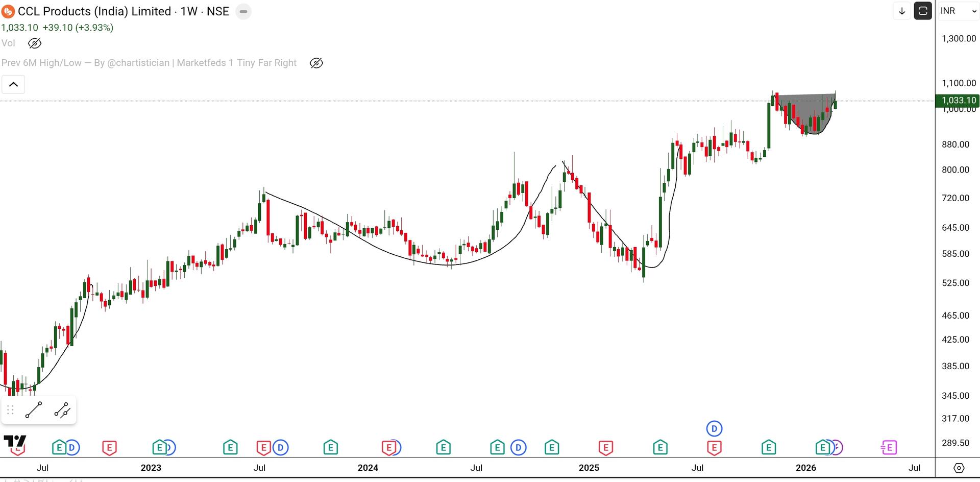The height and width of the screenshot is (482, 980).
Task: Click the 2026 label on time axis
Action: pyautogui.click(x=806, y=468)
